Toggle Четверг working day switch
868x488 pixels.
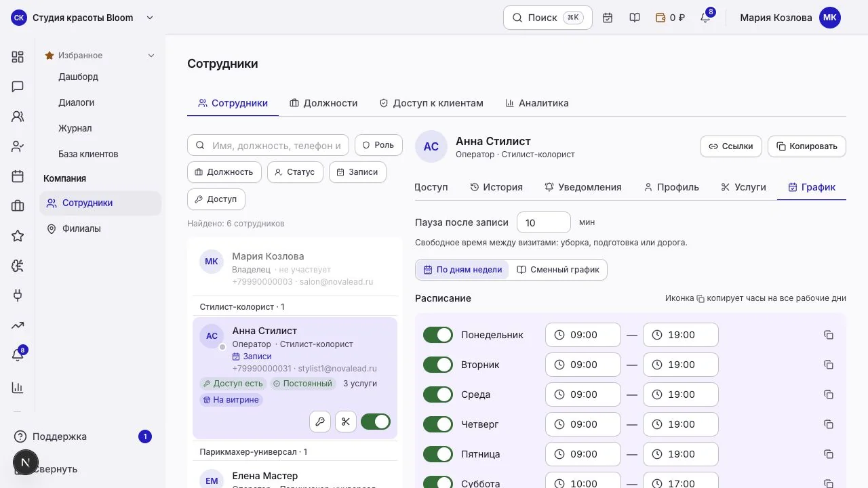pos(438,424)
